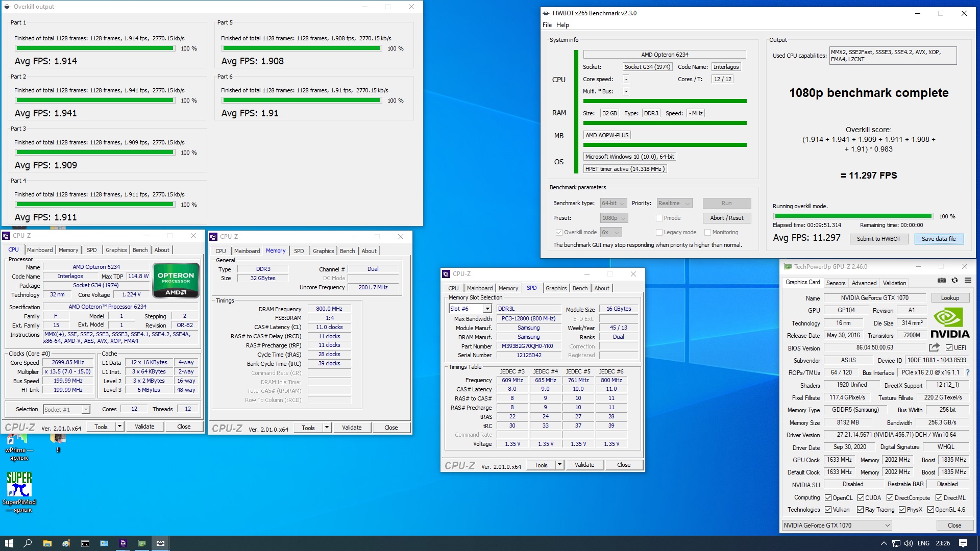The height and width of the screenshot is (551, 980).
Task: Toggle the Vulkan checkbox
Action: [x=828, y=510]
